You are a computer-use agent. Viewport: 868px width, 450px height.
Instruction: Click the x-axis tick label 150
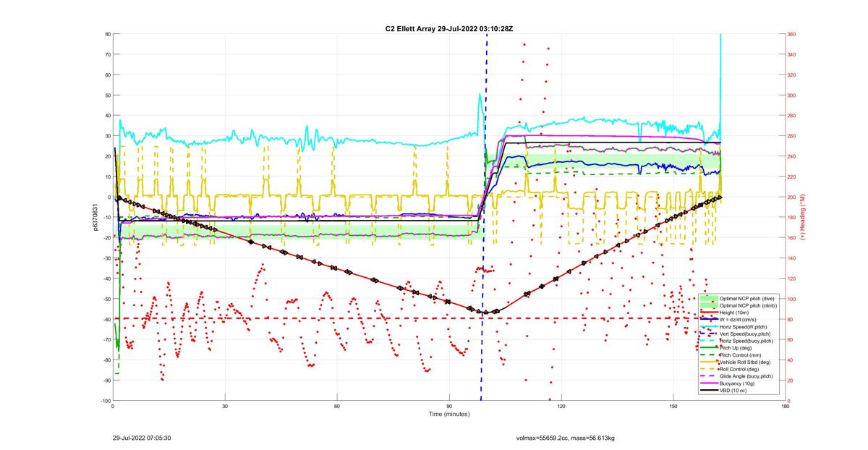pyautogui.click(x=673, y=407)
